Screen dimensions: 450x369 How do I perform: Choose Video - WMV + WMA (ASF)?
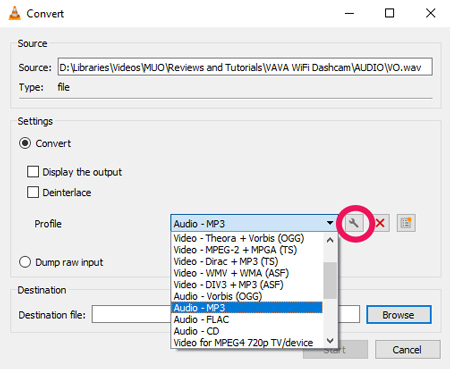coord(247,273)
